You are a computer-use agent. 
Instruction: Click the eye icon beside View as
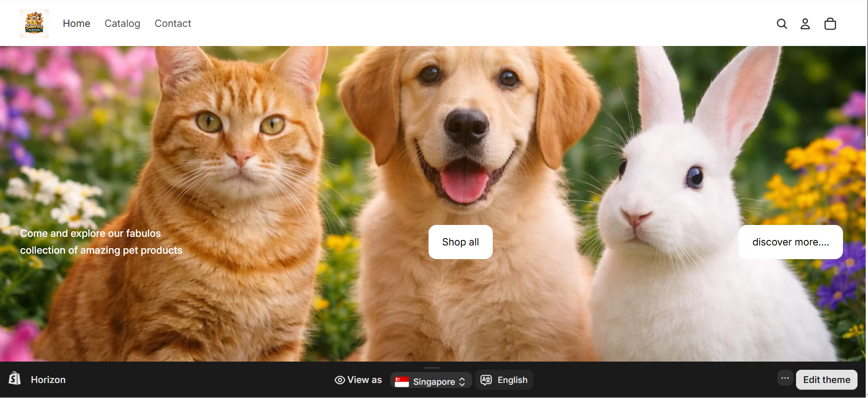(x=340, y=380)
